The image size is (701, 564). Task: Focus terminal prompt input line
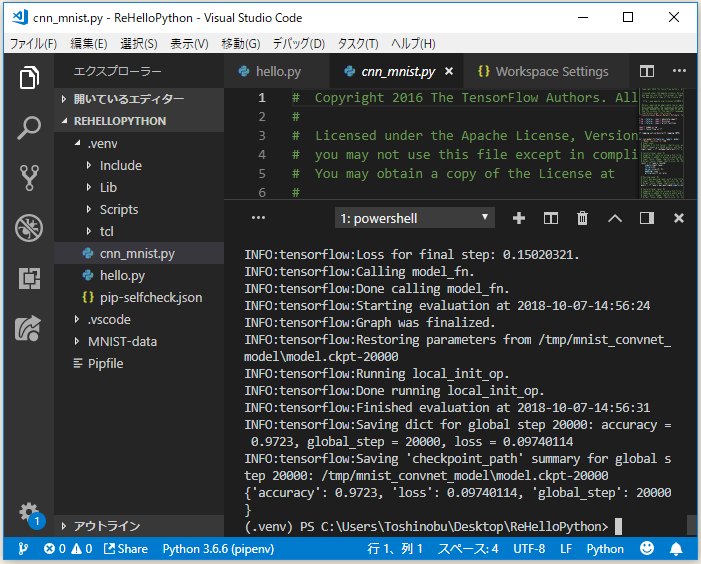433,526
